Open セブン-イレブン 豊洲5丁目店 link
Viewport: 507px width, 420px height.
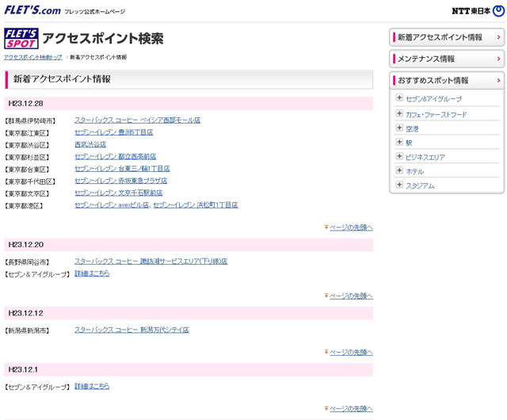tap(114, 132)
